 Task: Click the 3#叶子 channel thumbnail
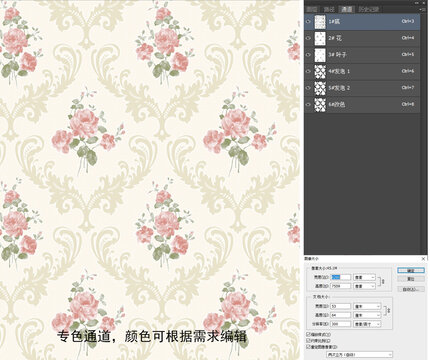(320, 55)
